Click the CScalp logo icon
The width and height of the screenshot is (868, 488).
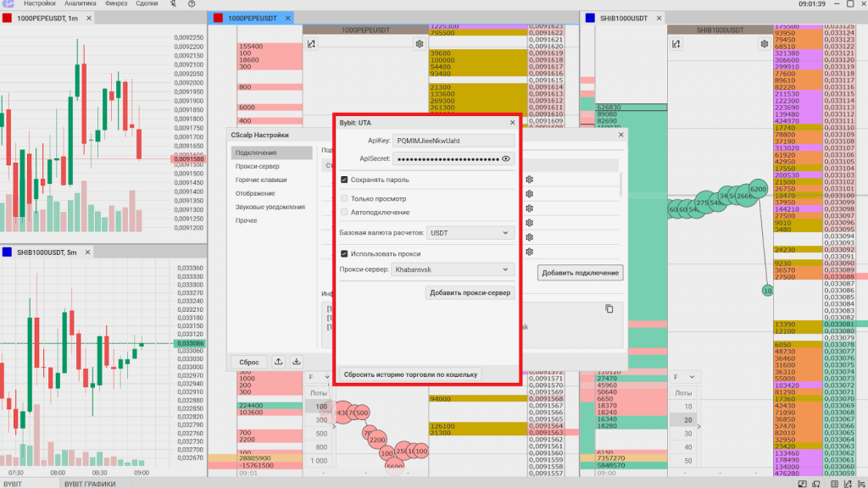click(x=8, y=3)
